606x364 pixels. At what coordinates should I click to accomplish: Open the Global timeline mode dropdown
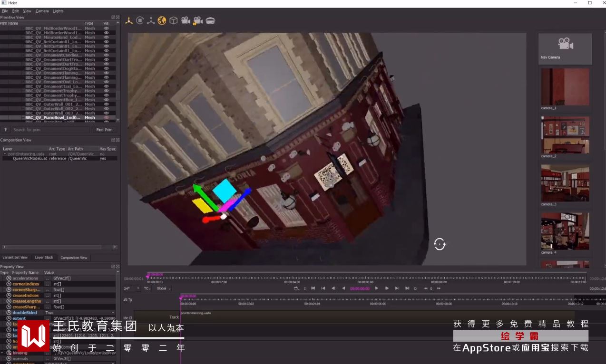pos(164,288)
